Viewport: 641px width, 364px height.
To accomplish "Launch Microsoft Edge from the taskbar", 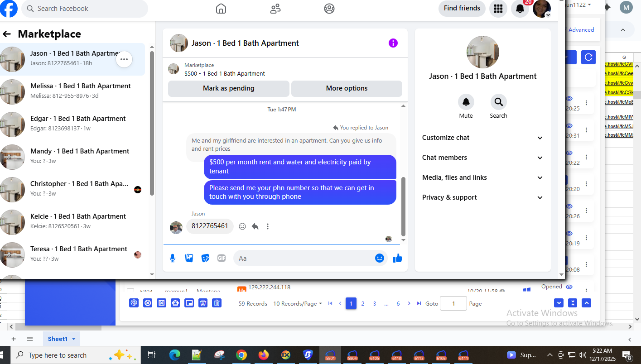I will [x=175, y=355].
